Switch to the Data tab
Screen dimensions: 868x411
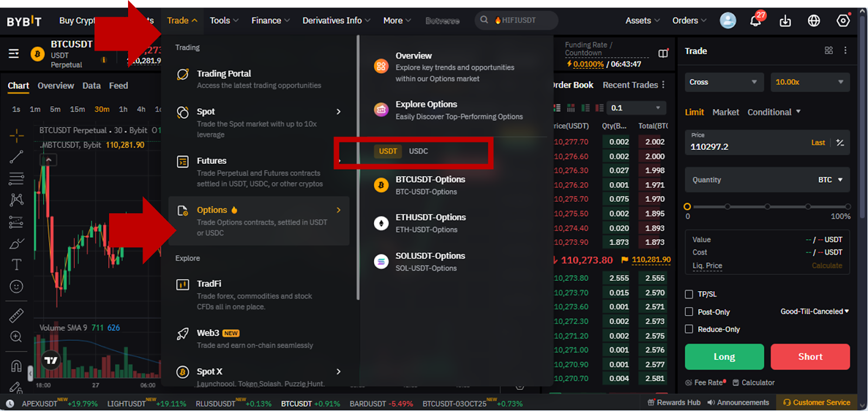92,86
